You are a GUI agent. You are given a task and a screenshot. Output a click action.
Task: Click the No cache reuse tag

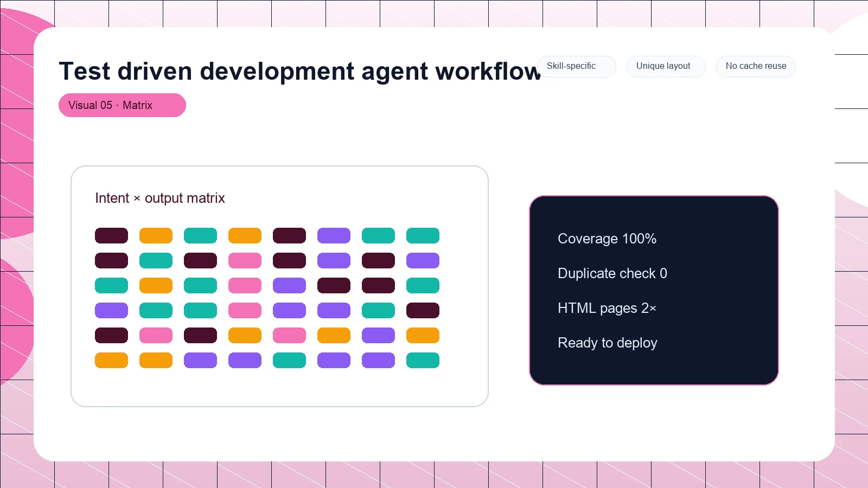click(755, 66)
